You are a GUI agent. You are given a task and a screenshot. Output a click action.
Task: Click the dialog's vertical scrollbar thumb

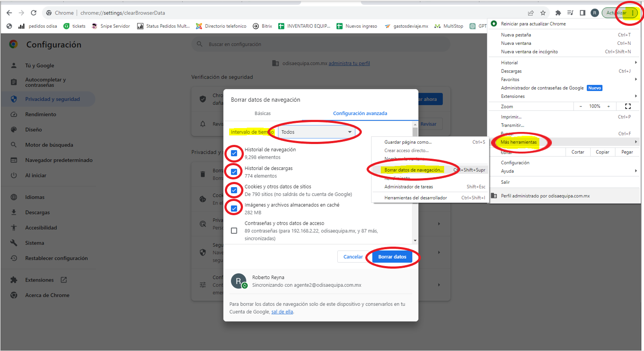415,132
